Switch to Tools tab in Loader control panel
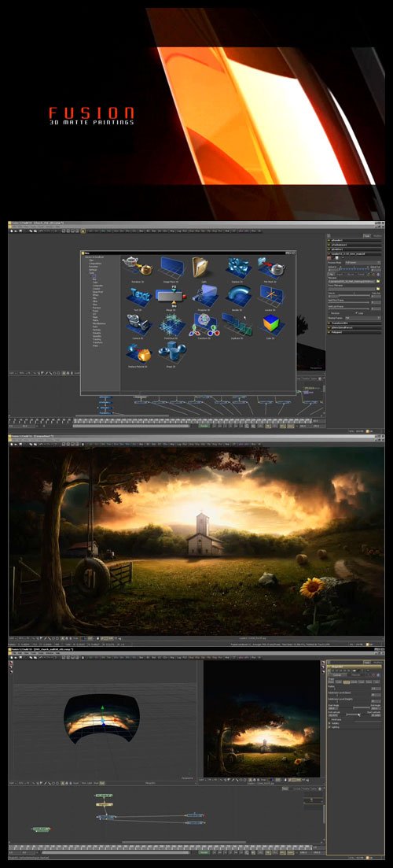 367,236
